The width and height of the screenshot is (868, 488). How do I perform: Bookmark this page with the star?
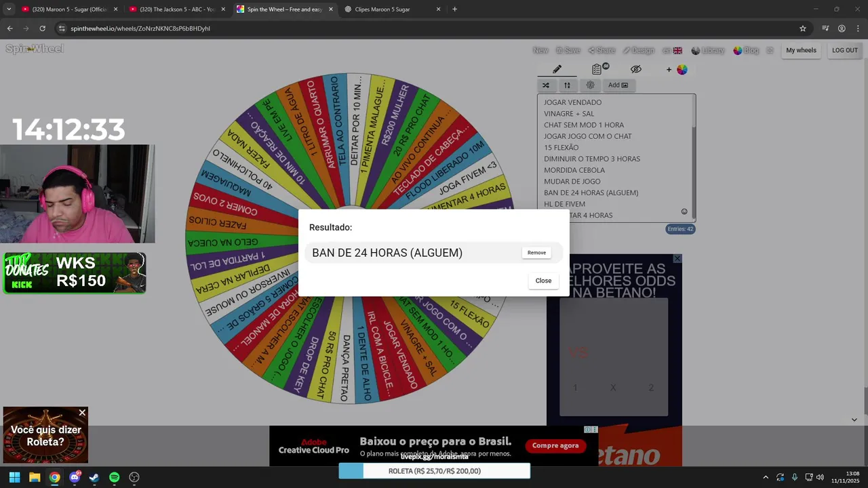pos(803,28)
